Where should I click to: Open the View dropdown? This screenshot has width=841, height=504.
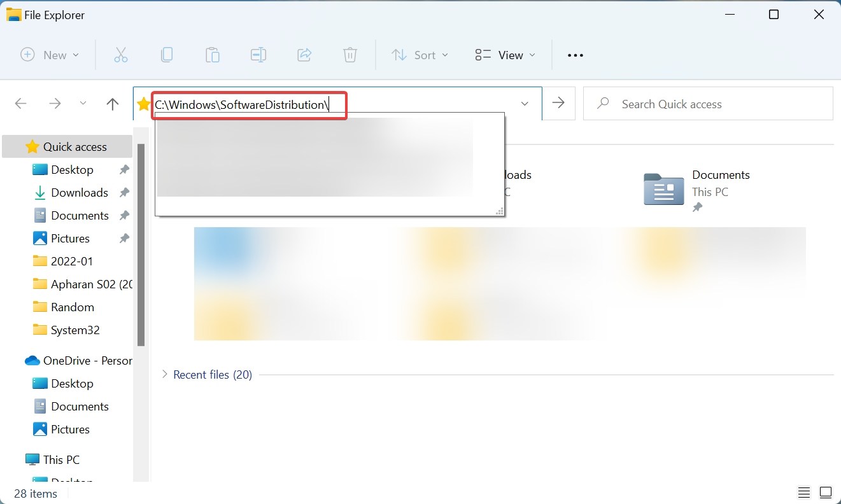(504, 55)
